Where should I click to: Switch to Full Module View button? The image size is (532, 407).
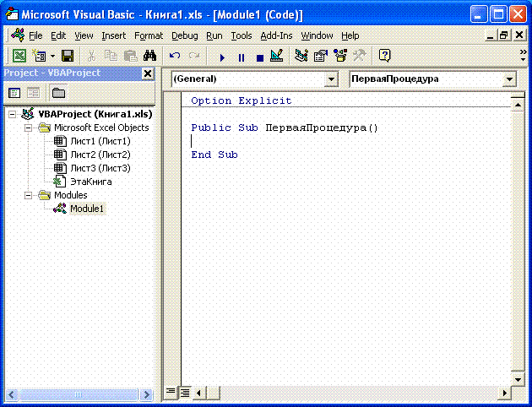coord(184,392)
